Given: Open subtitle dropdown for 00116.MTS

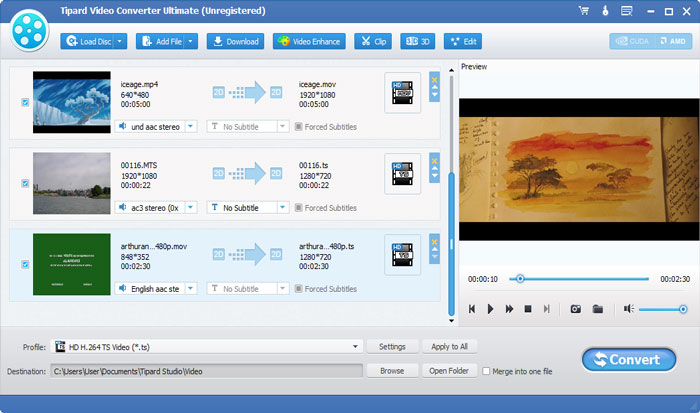Looking at the screenshot, I should click(x=282, y=208).
